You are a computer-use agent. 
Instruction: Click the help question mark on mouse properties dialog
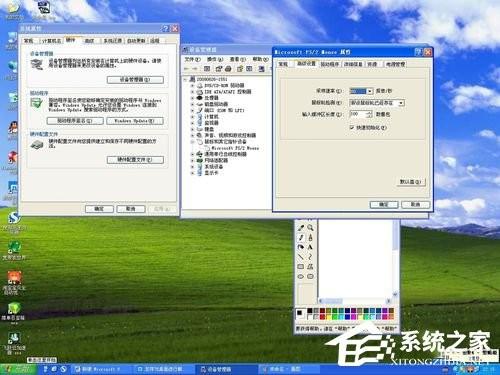tap(419, 52)
